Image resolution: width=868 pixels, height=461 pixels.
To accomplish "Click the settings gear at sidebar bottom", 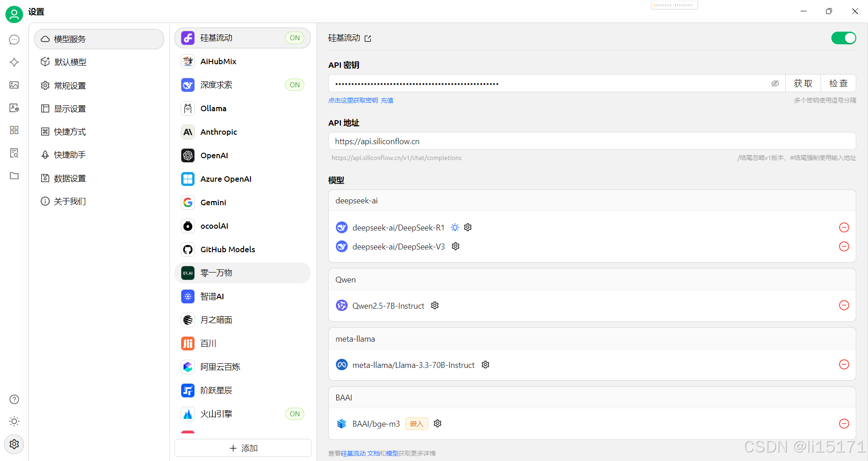I will [x=14, y=444].
